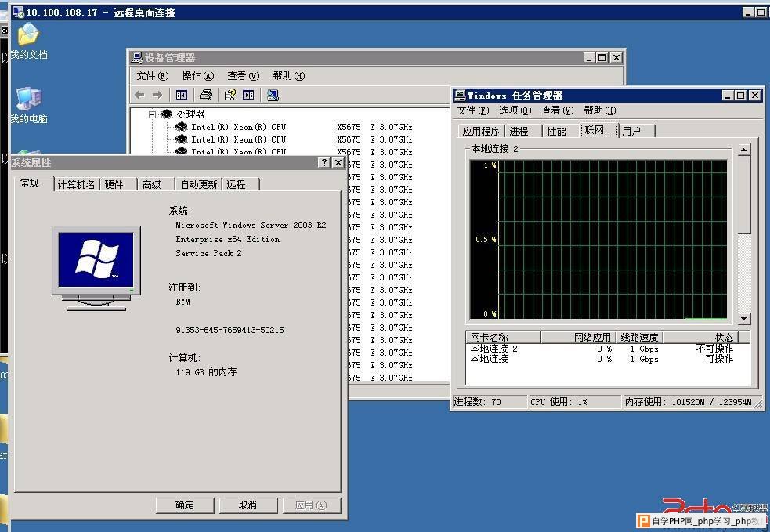Open 帮助(H) menu in 设备管理器
The width and height of the screenshot is (770, 532).
[289, 76]
